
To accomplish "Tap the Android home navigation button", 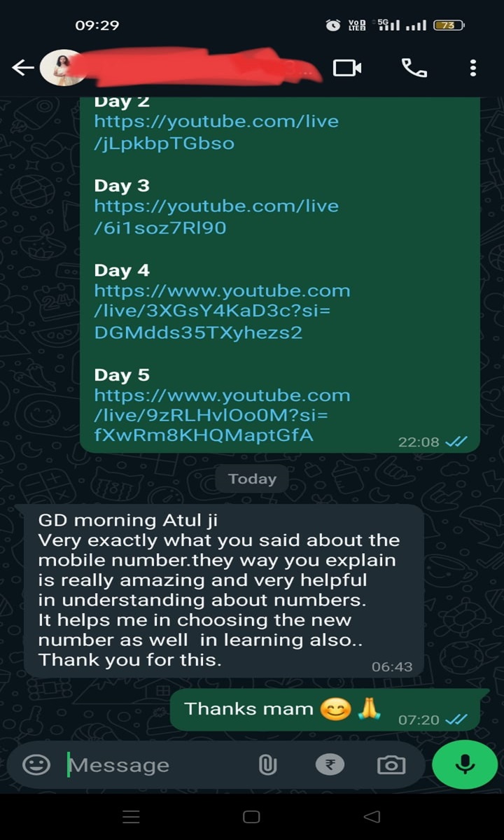I will point(251,817).
